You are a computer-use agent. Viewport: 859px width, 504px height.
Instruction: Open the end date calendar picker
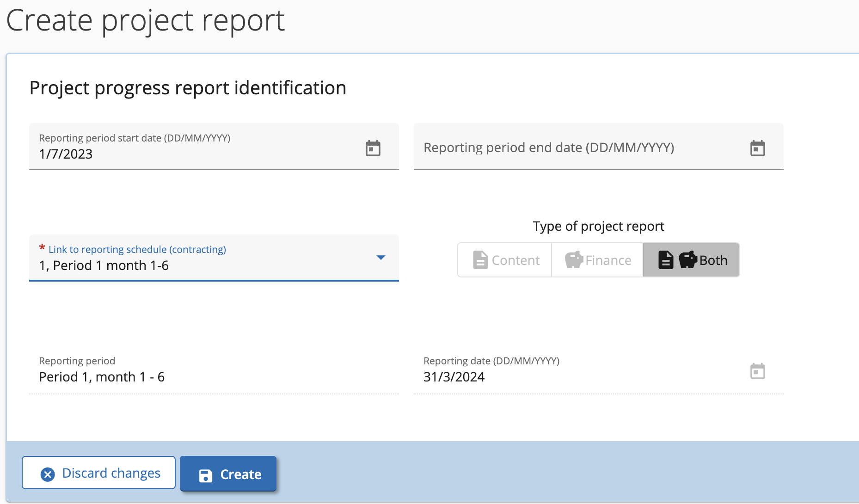coord(757,148)
